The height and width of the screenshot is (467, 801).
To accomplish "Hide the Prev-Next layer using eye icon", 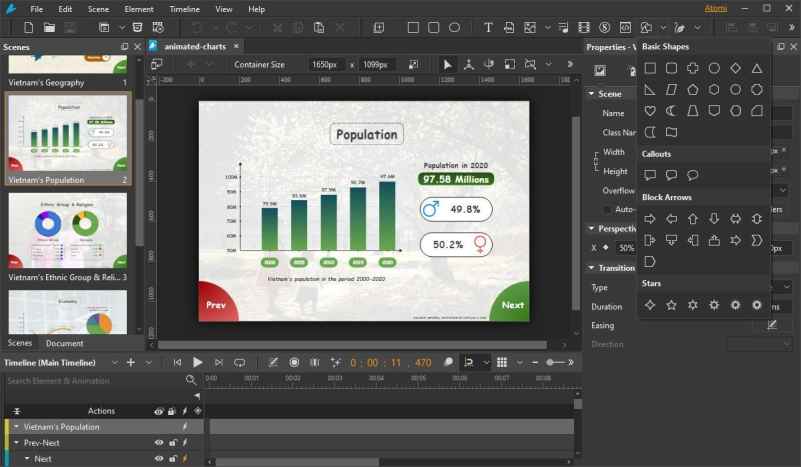I will (158, 443).
